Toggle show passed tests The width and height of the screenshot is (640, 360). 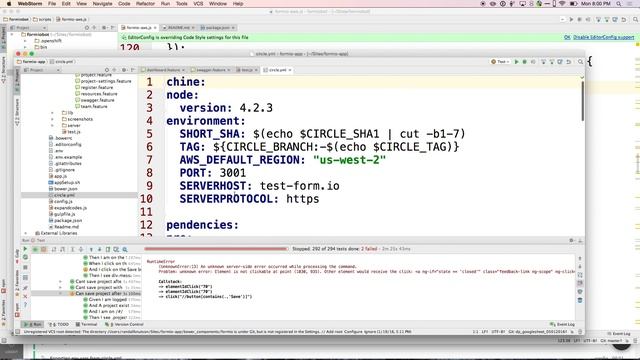pos(35,249)
